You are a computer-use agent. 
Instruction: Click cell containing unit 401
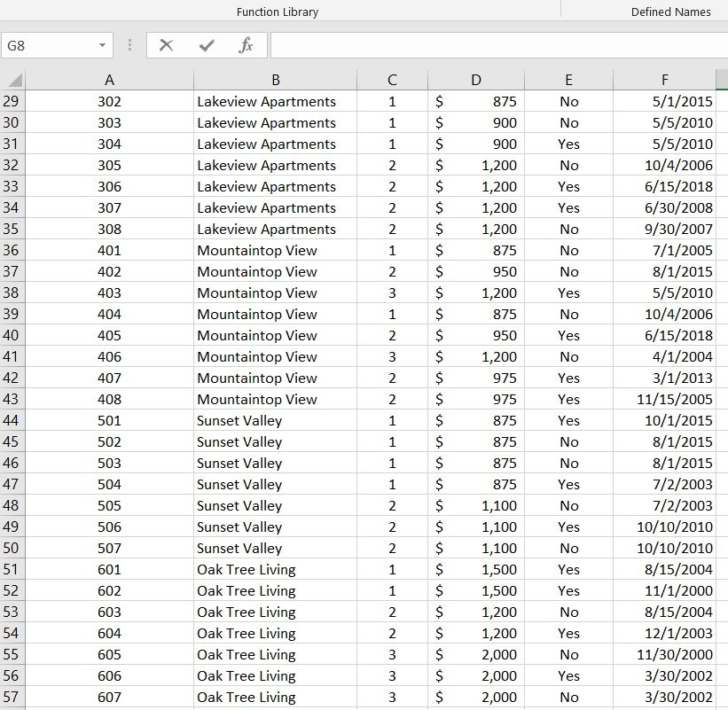coord(110,250)
